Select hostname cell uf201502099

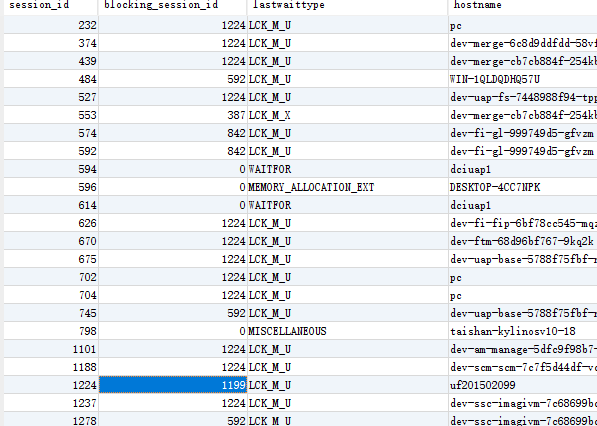[x=523, y=385]
